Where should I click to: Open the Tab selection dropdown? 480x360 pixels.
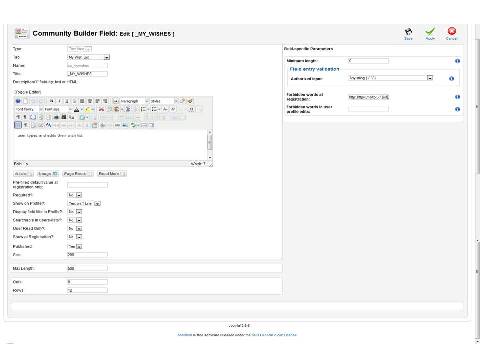click(x=88, y=57)
